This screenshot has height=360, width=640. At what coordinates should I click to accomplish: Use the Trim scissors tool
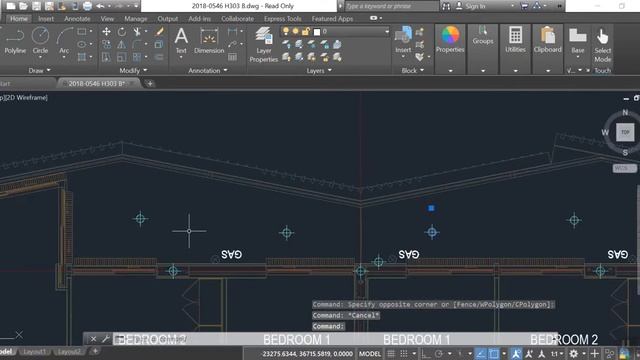coord(137,31)
